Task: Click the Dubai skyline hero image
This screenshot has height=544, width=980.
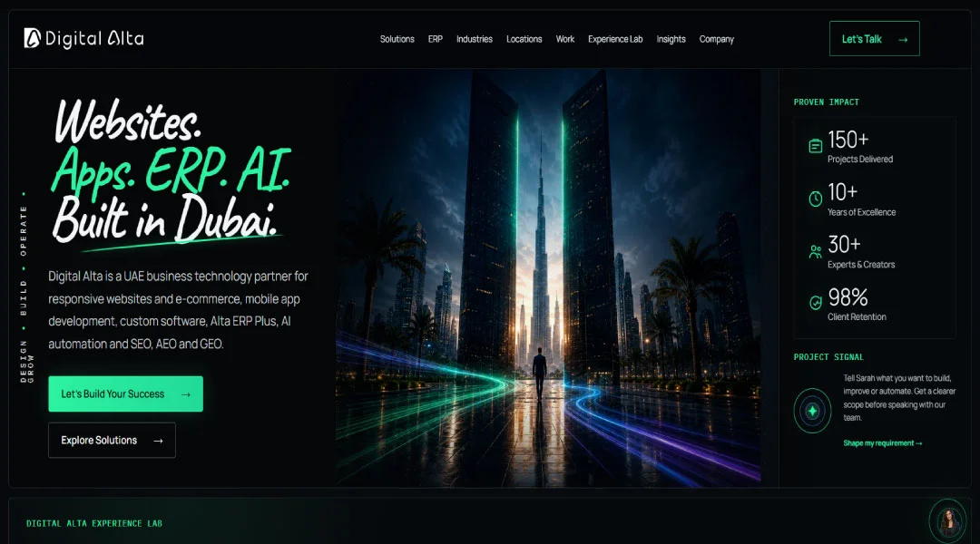Action: pos(548,278)
